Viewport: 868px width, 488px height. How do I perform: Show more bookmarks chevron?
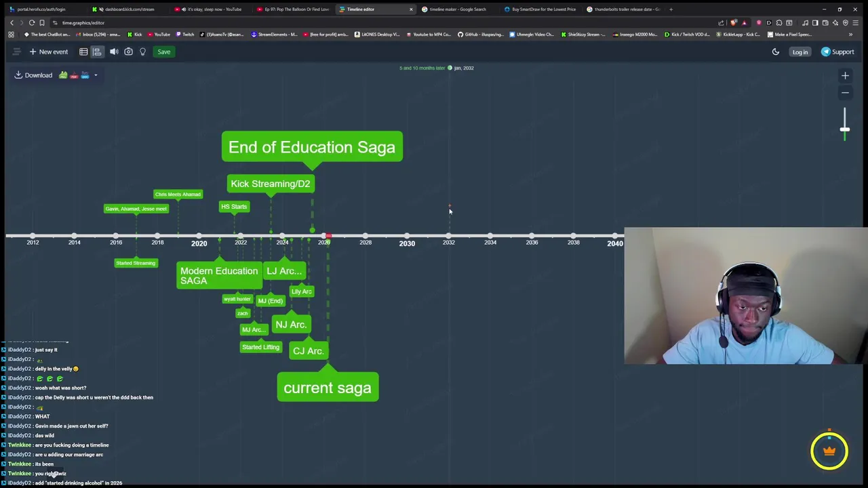pyautogui.click(x=850, y=35)
